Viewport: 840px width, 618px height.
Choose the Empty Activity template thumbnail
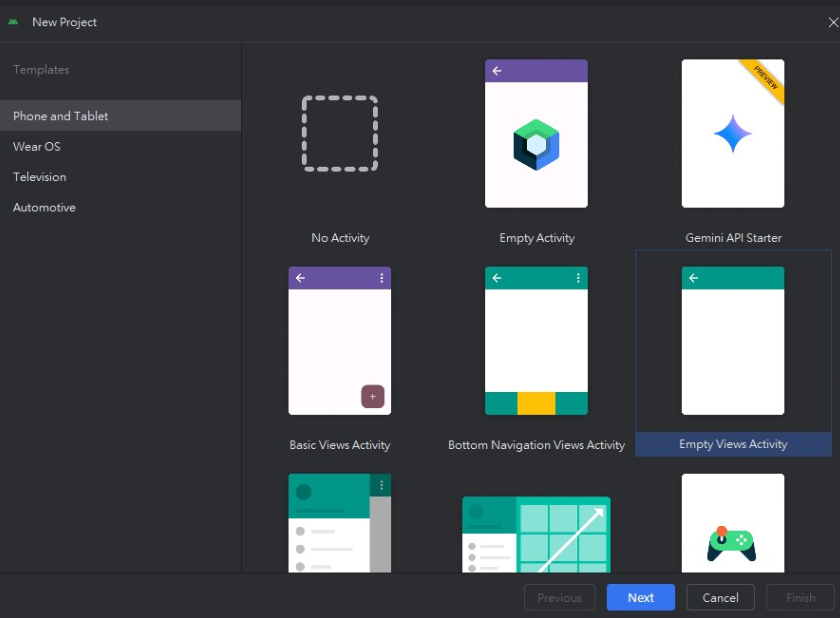pyautogui.click(x=536, y=133)
